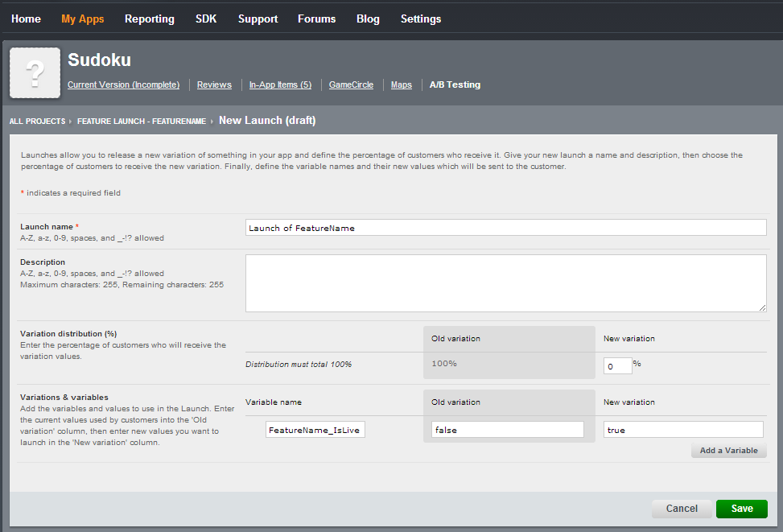The image size is (783, 532).
Task: Click the Add a Variable button
Action: [x=728, y=451]
